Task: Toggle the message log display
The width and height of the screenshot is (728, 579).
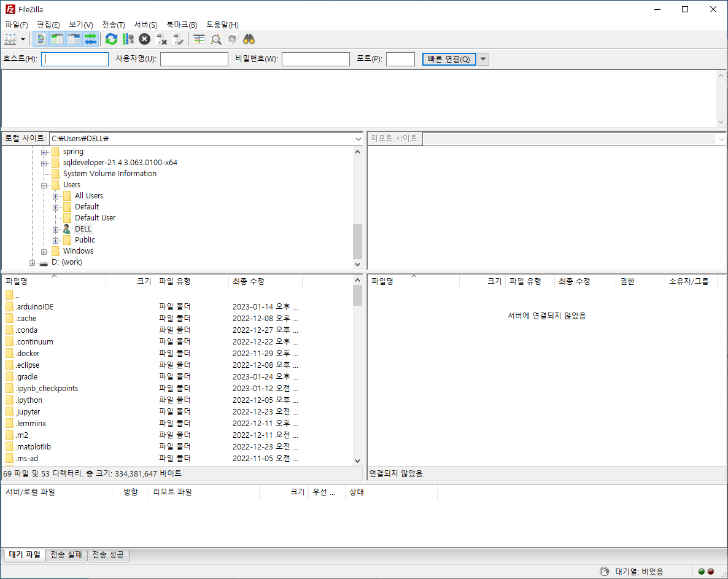Action: [x=41, y=39]
